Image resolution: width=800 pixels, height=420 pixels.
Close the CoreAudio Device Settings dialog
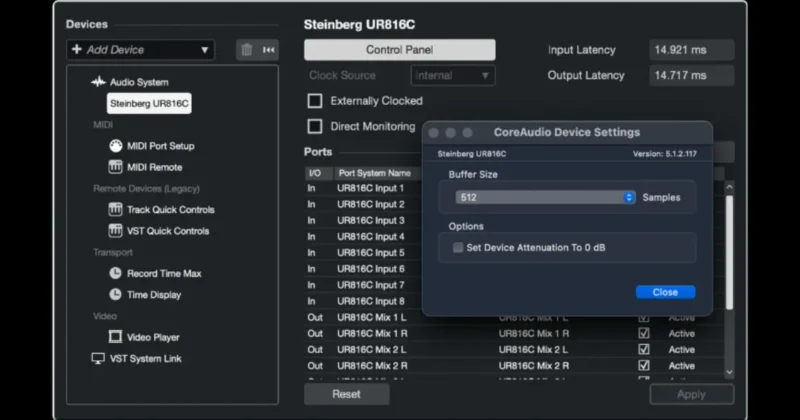(x=665, y=292)
